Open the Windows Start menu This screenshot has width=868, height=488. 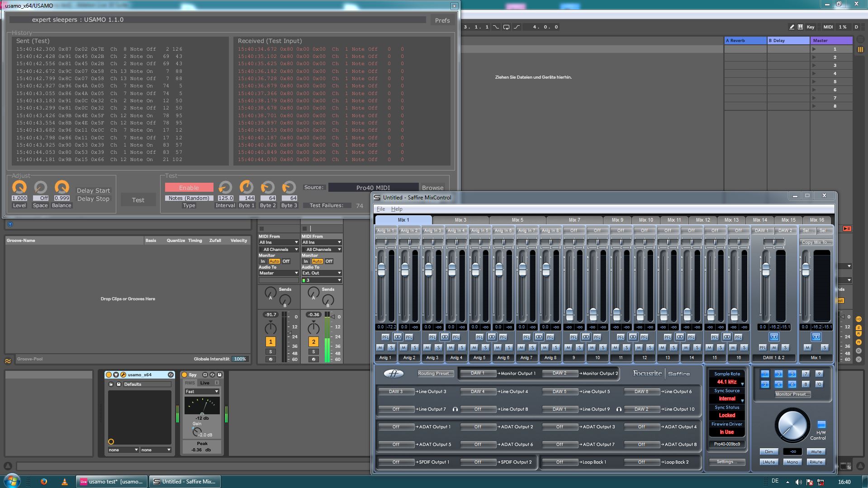pos(12,480)
